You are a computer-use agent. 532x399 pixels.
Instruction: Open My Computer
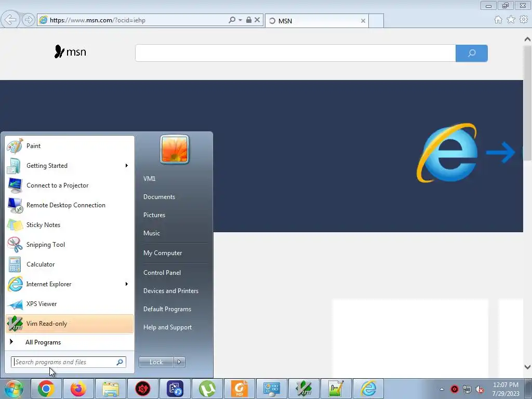click(x=163, y=253)
